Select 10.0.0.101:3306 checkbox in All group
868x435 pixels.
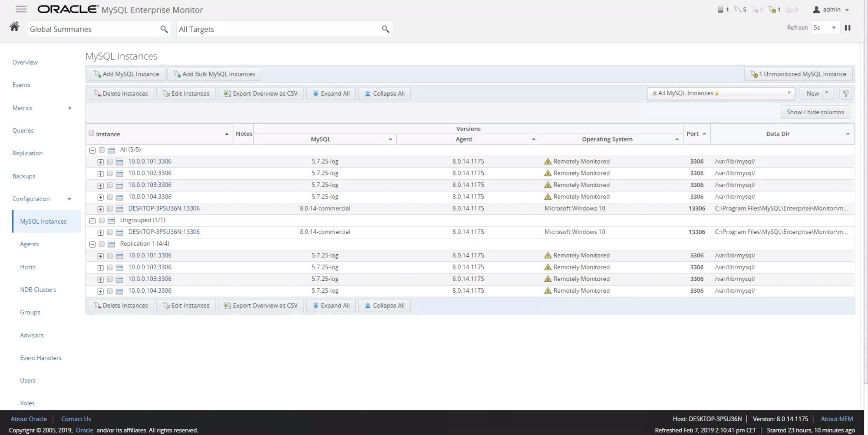point(110,161)
